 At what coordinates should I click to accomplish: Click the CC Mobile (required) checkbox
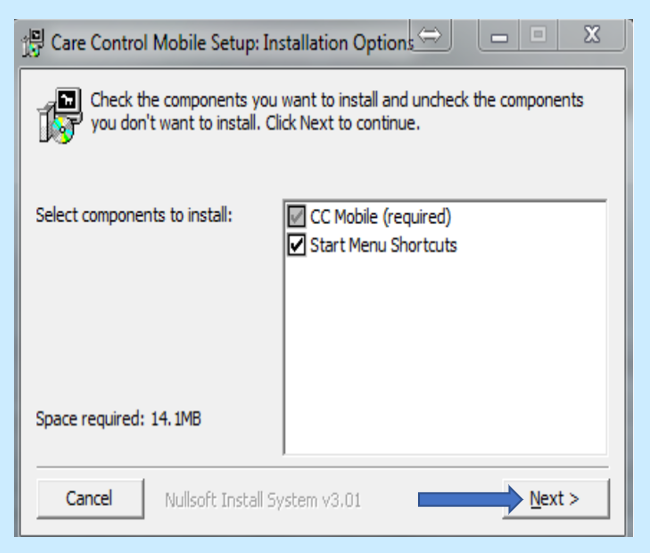[x=296, y=217]
